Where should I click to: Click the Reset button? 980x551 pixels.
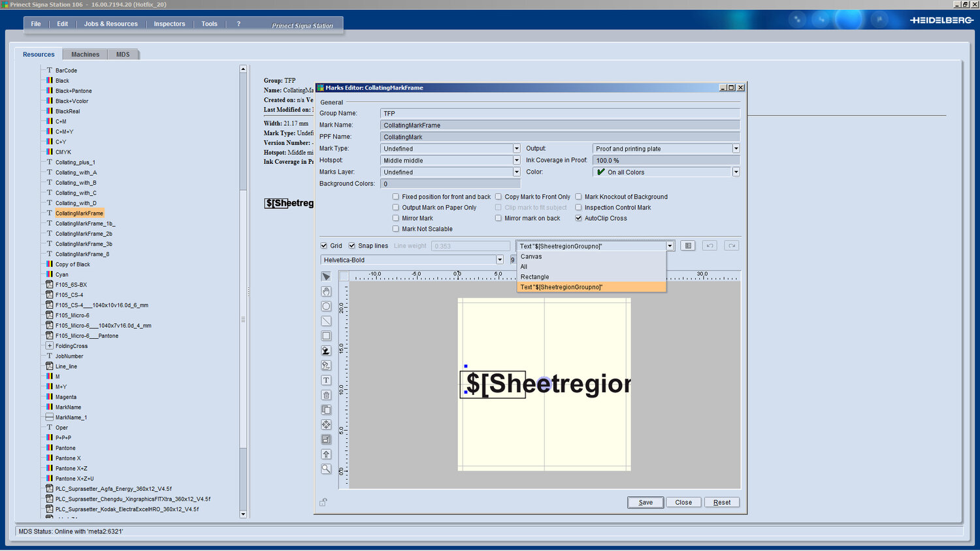pos(722,502)
